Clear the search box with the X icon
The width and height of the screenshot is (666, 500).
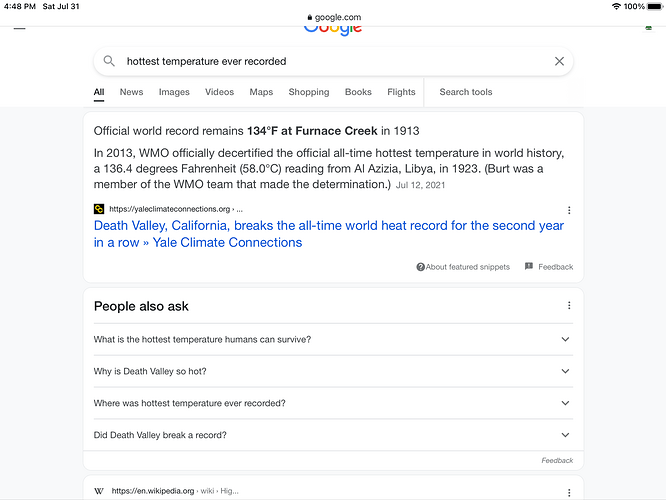pos(559,61)
